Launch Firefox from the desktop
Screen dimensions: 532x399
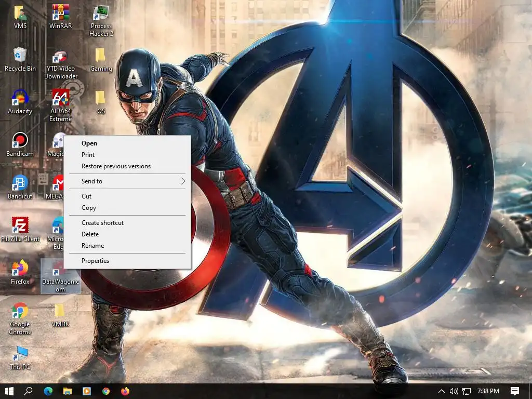(20, 272)
